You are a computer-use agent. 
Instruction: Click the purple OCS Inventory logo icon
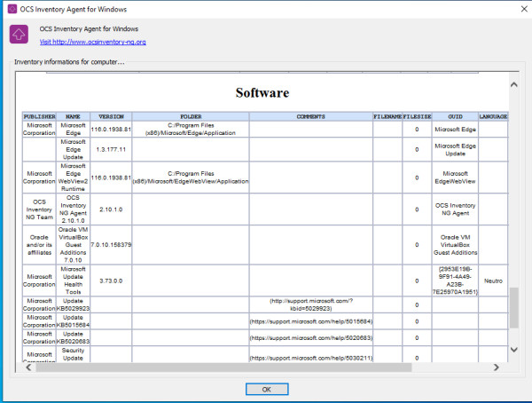point(19,34)
